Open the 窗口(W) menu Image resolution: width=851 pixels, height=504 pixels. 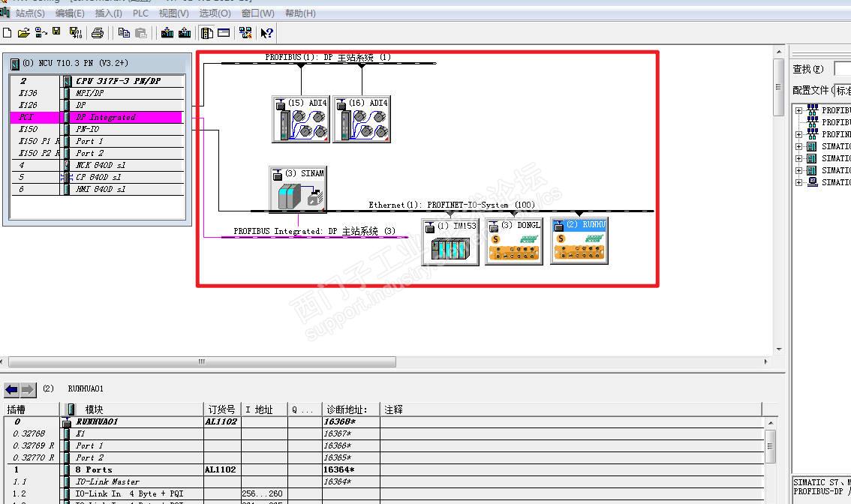[x=258, y=13]
